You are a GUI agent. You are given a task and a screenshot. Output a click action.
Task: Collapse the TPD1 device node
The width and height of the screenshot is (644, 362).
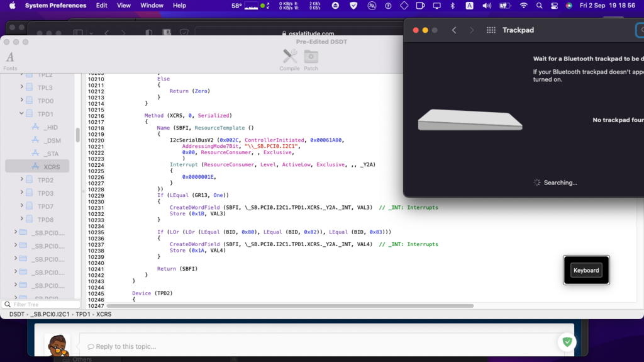[21, 114]
